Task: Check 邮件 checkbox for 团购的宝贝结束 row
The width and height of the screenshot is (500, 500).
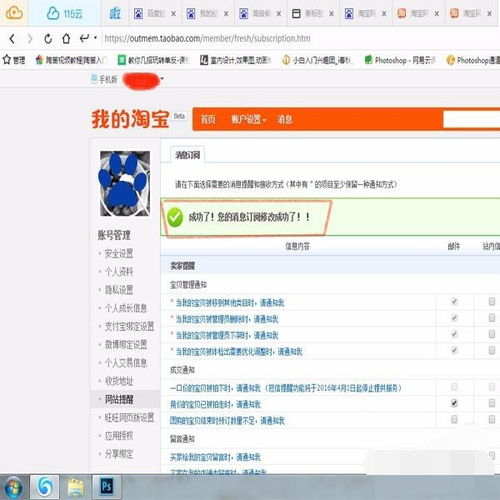Action: pyautogui.click(x=454, y=419)
